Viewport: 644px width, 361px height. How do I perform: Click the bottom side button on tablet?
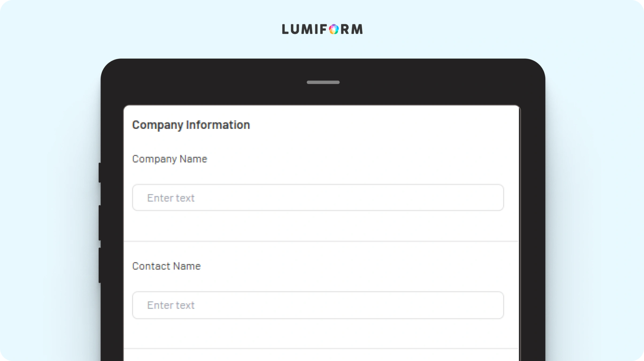[100, 265]
